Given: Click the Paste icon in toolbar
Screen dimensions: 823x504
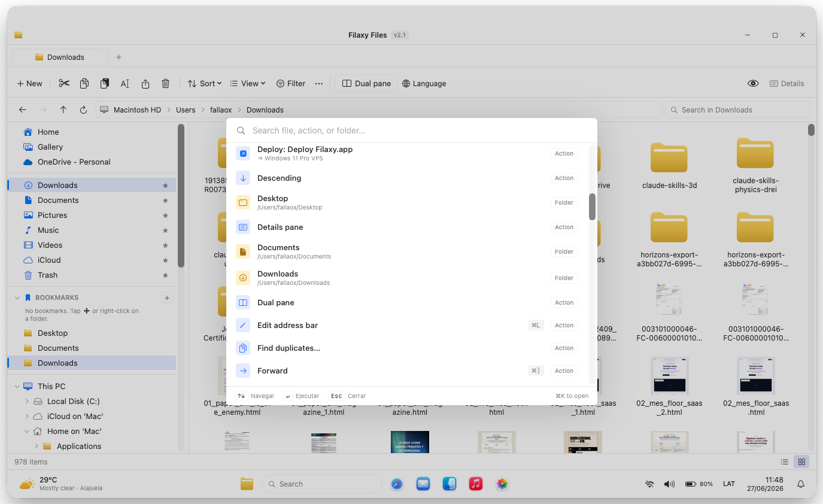Looking at the screenshot, I should point(105,83).
